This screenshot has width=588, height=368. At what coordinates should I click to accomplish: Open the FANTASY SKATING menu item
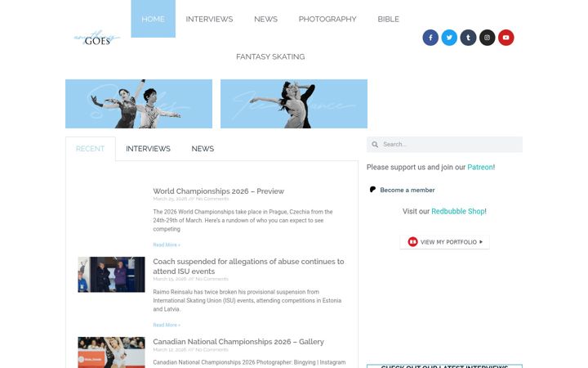[x=270, y=56]
